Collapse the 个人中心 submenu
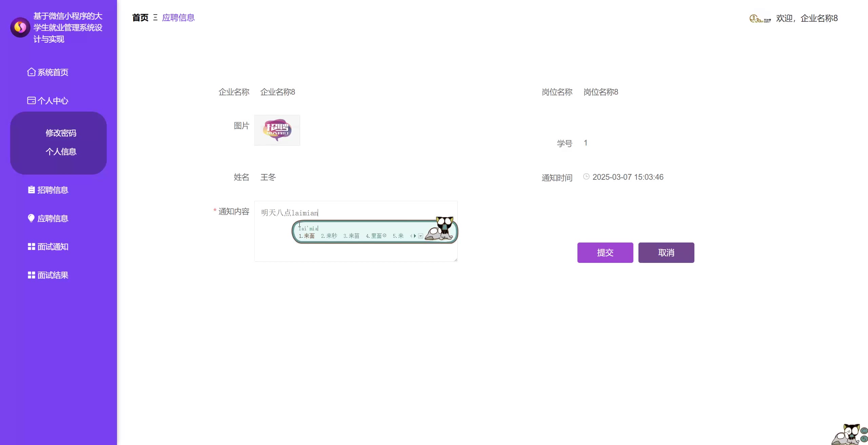Viewport: 868px width, 445px height. coord(53,101)
